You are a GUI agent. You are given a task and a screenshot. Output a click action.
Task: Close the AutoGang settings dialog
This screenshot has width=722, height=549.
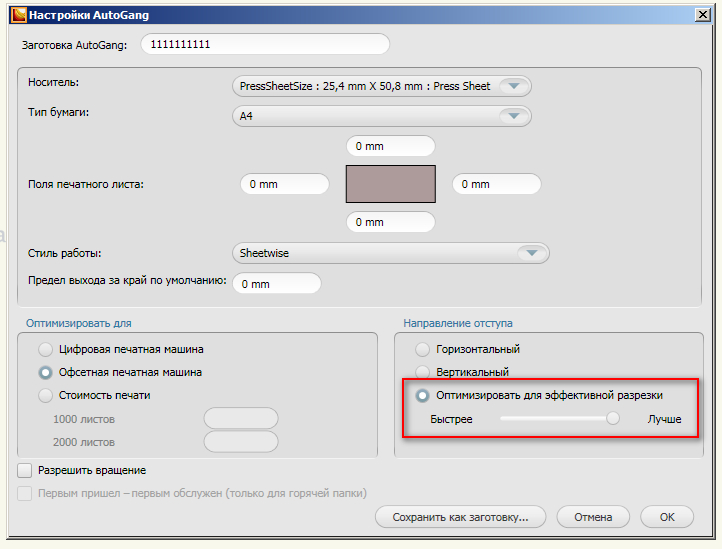coord(703,15)
